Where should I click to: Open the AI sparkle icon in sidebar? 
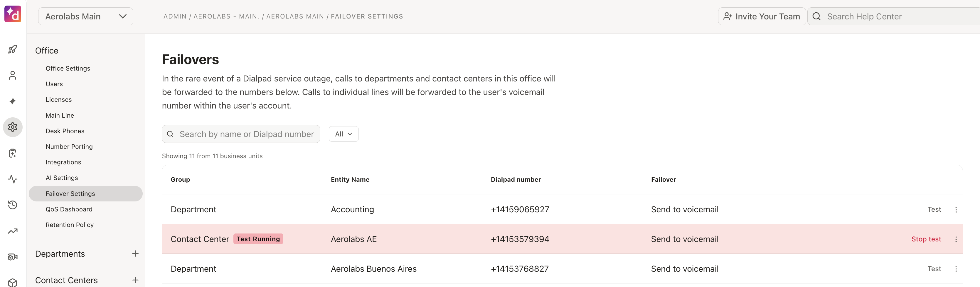pyautogui.click(x=13, y=101)
